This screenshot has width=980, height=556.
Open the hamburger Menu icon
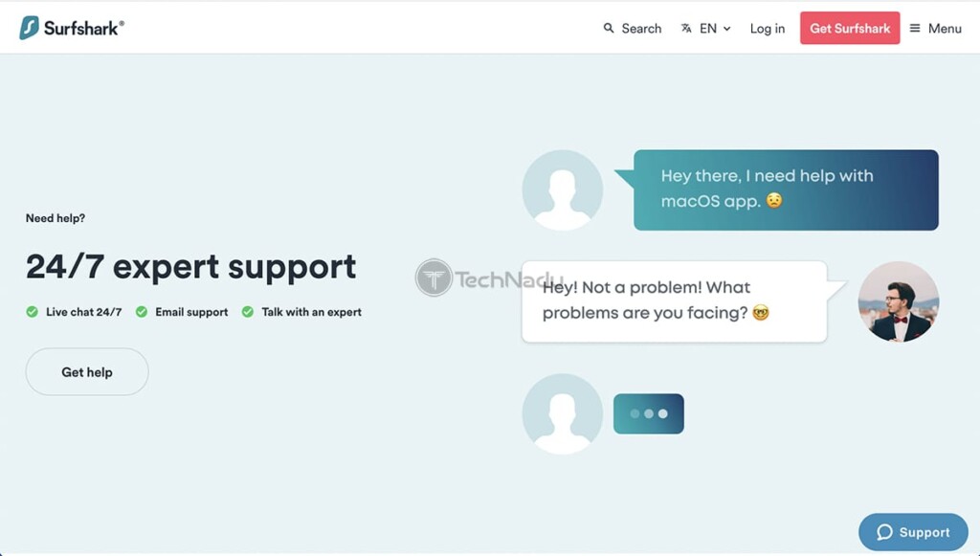915,28
